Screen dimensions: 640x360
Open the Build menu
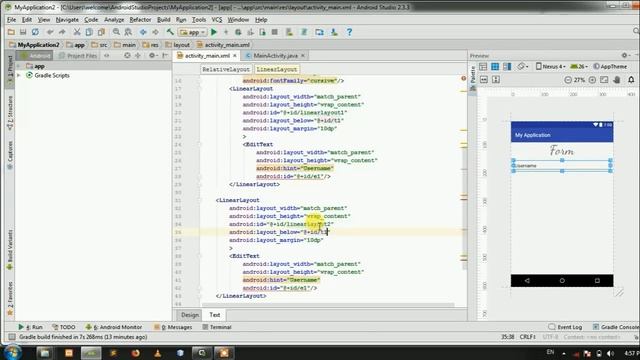[164, 20]
